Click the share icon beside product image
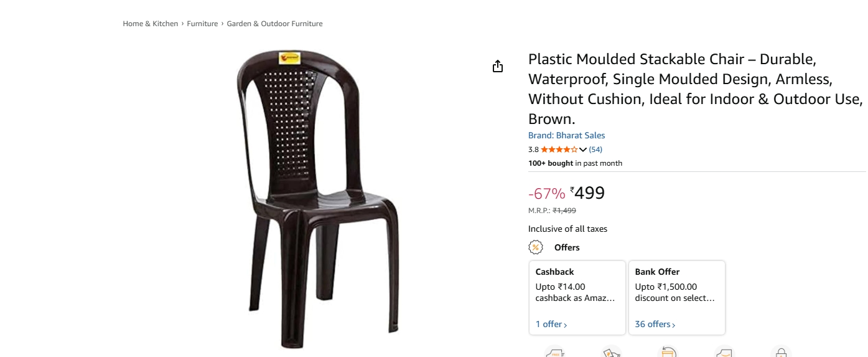868x357 pixels. (x=497, y=67)
